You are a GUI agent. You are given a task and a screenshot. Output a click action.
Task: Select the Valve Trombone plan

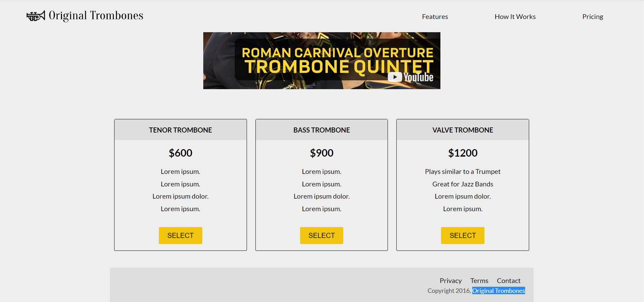click(x=462, y=235)
